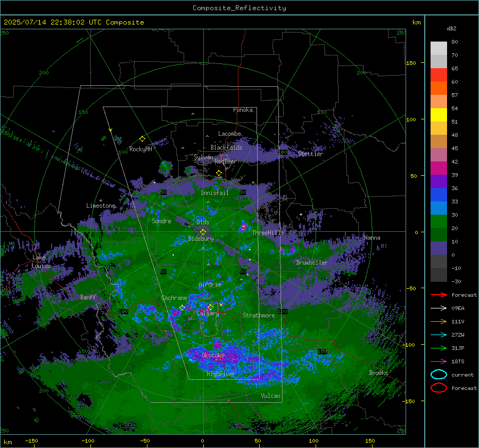Click the Ponoka city label

pos(243,110)
